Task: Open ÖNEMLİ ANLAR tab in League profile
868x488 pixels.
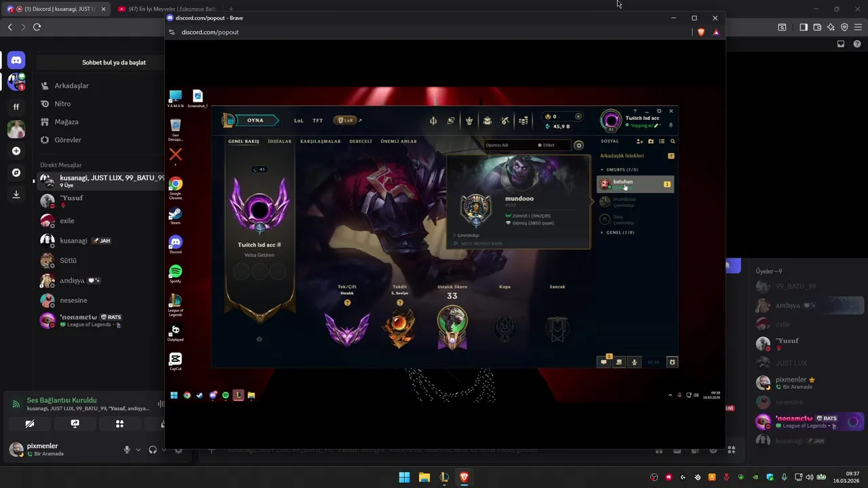Action: [399, 142]
